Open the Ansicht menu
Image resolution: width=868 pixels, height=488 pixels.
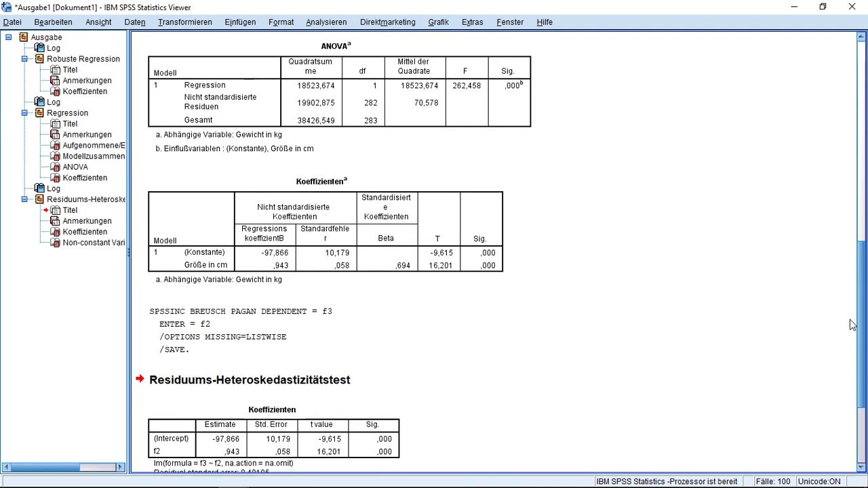tap(98, 22)
